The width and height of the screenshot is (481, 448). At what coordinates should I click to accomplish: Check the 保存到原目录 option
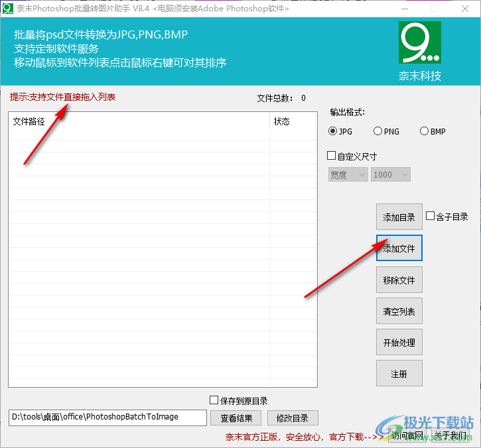214,400
